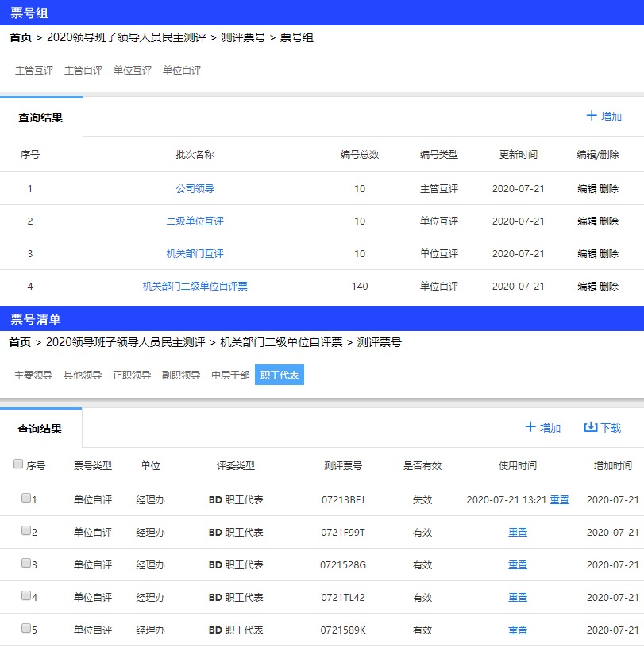644x647 pixels.
Task: Select the highlighted 职工代表 tab
Action: 280,375
